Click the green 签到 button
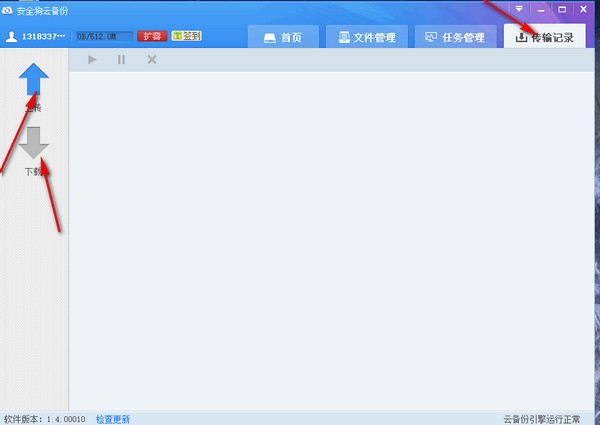This screenshot has width=600, height=425. click(186, 36)
